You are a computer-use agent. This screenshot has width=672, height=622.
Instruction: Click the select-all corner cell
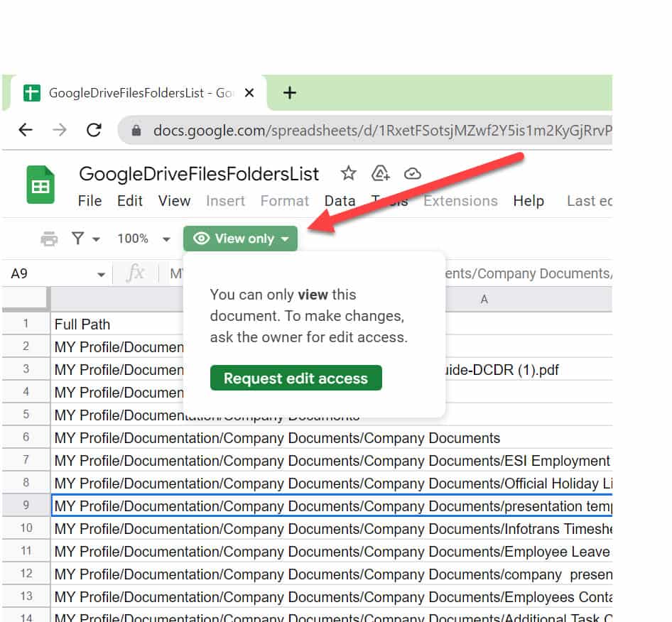point(26,298)
